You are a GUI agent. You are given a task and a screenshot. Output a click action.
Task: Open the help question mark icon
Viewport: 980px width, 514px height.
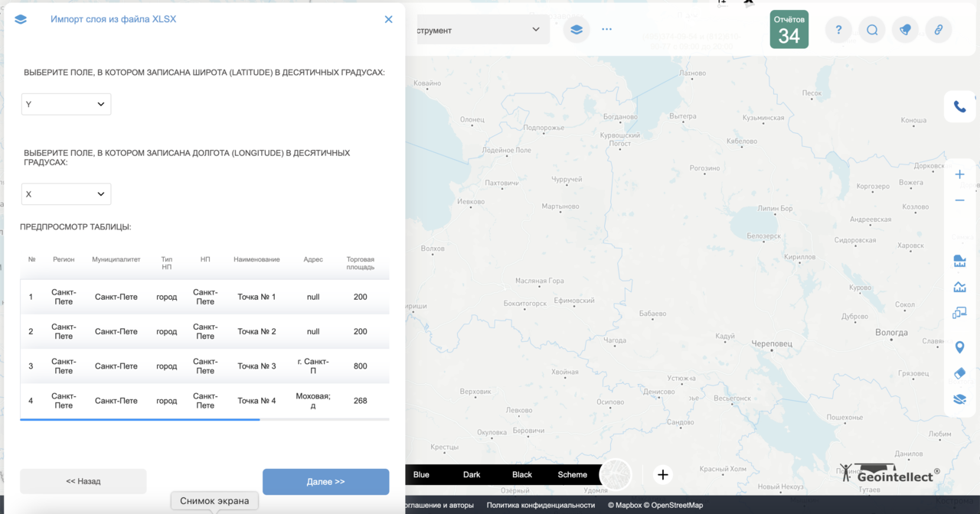coord(838,29)
